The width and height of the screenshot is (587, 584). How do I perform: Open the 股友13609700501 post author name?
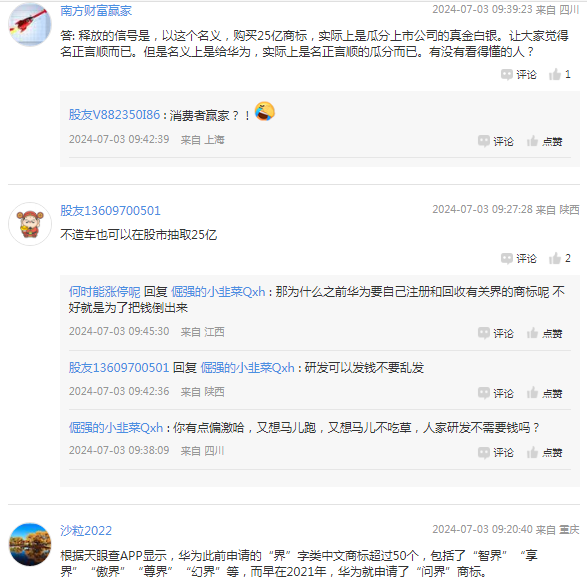[x=110, y=210]
